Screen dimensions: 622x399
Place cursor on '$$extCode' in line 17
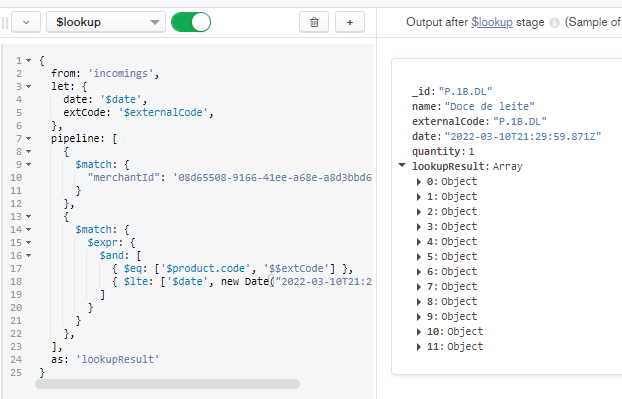296,269
